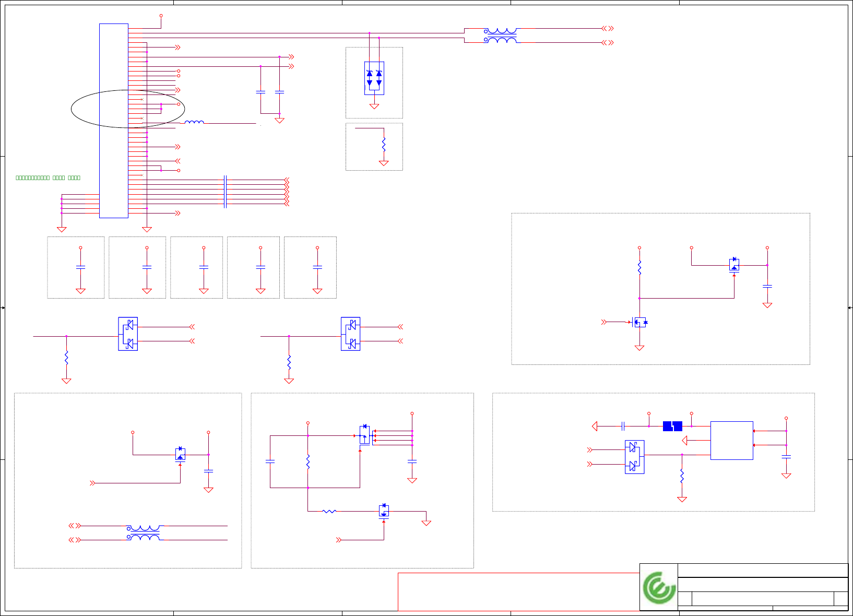Select the center dual Schottky diode package
Image resolution: width=853 pixels, height=616 pixels.
coord(351,334)
